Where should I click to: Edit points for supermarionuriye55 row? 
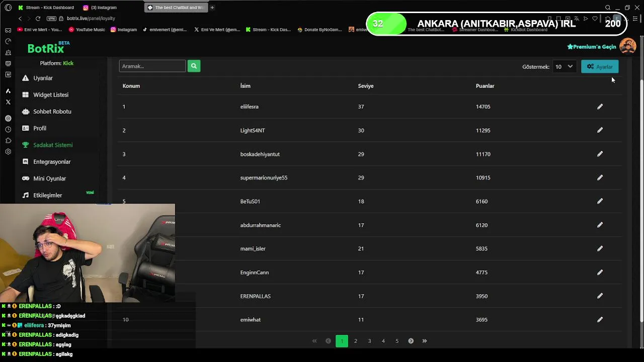click(600, 177)
